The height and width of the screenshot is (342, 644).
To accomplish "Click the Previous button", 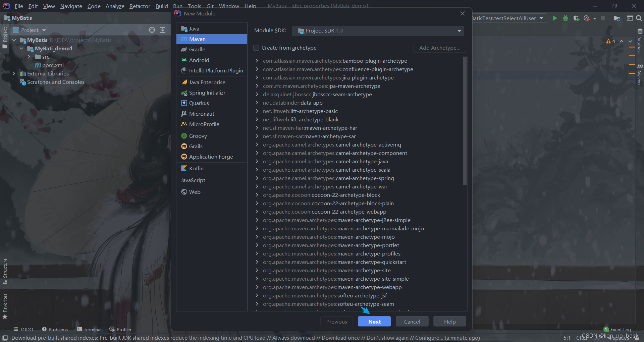I will [x=336, y=321].
